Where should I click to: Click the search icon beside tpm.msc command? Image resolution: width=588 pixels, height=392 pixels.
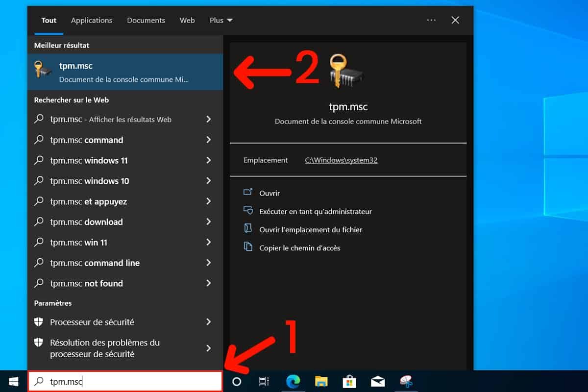click(39, 140)
